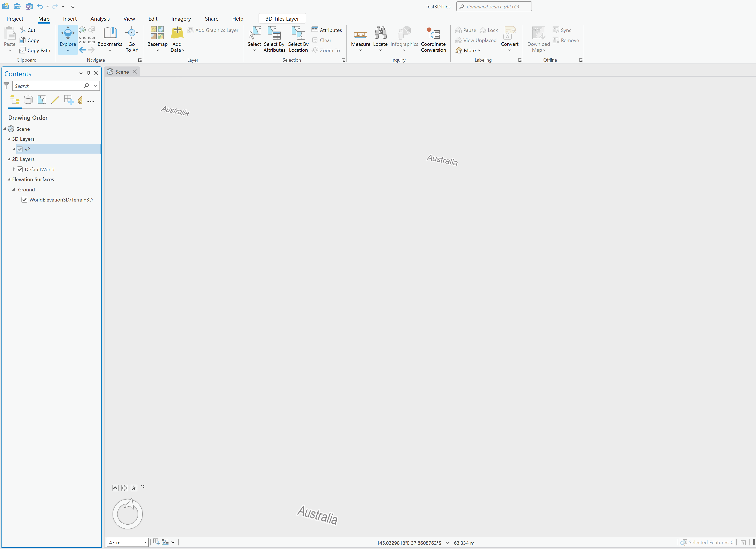Click the Coordinate Conversion icon
Screen dimensions: 756x549
coord(433,33)
